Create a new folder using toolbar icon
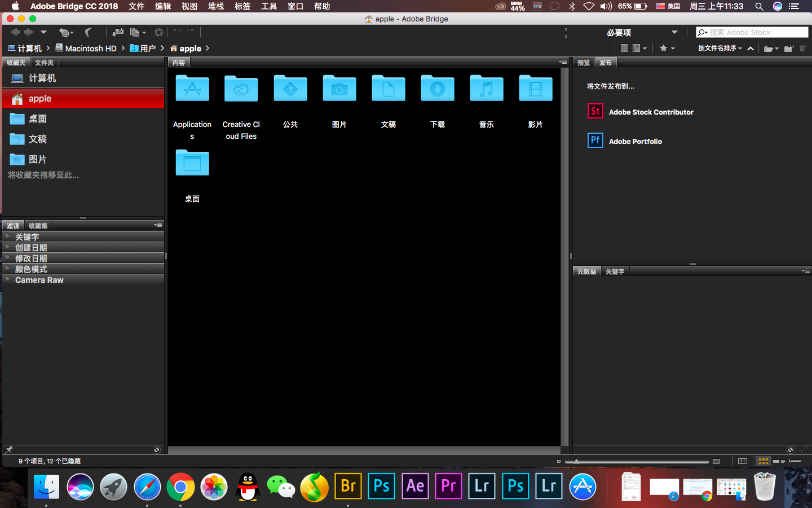Image resolution: width=812 pixels, height=508 pixels. pos(788,49)
